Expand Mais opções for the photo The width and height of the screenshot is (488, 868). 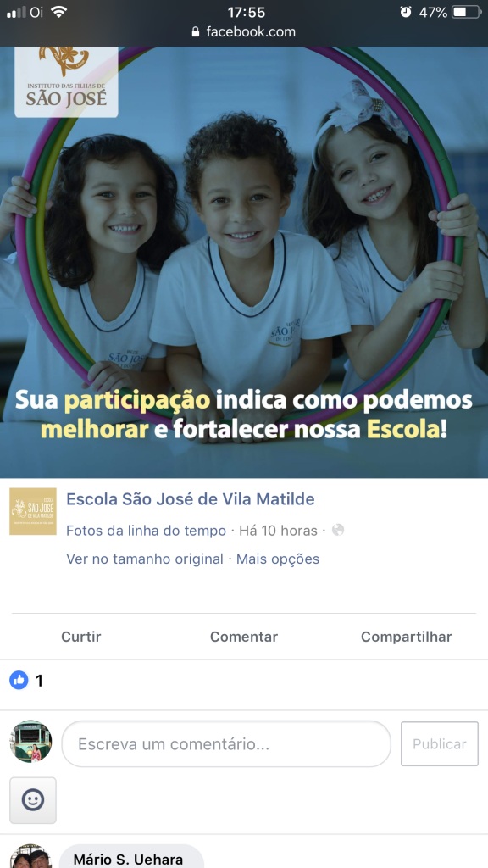tap(278, 559)
